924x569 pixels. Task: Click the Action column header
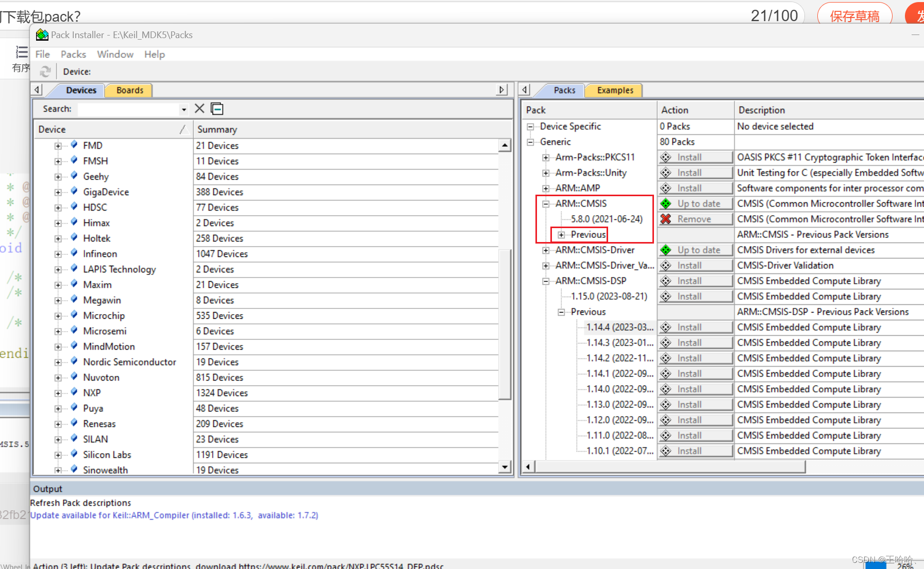pos(695,110)
